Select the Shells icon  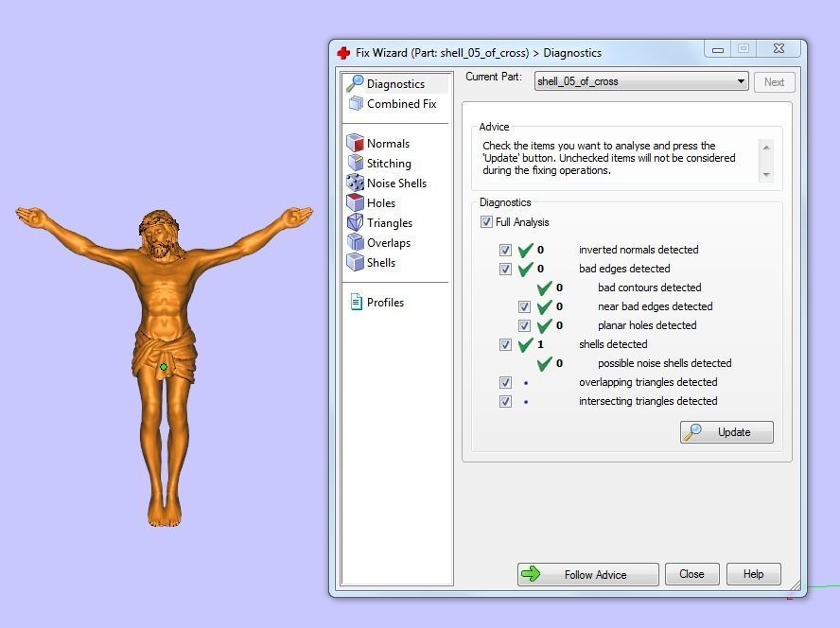(355, 262)
